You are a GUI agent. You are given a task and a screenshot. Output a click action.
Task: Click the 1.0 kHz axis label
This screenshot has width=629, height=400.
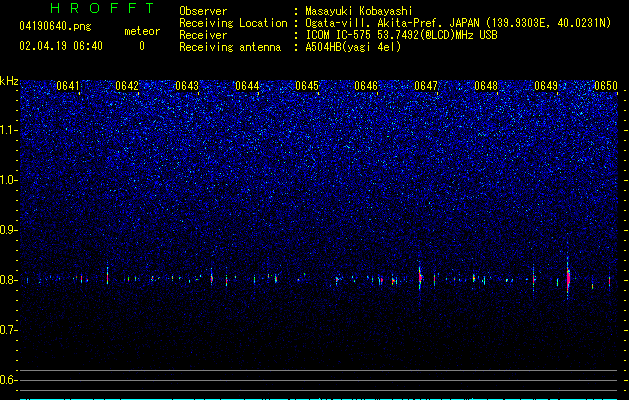(x=8, y=180)
